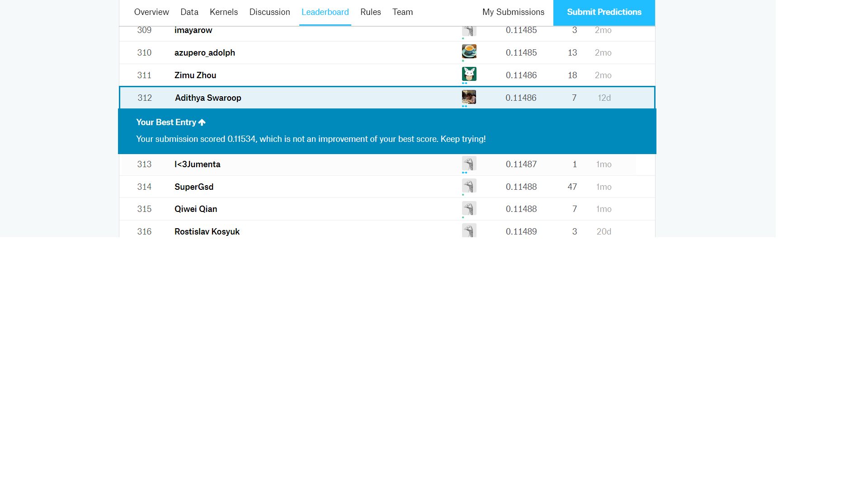The width and height of the screenshot is (868, 488).
Task: Click Adithya Swaroop's profile photo avatar
Action: 469,97
